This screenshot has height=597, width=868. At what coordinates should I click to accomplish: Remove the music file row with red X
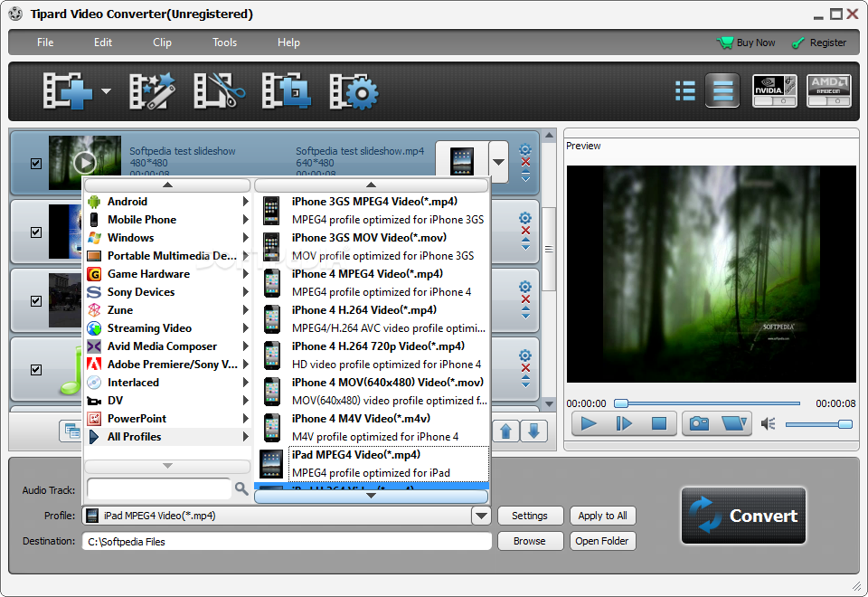(x=525, y=368)
